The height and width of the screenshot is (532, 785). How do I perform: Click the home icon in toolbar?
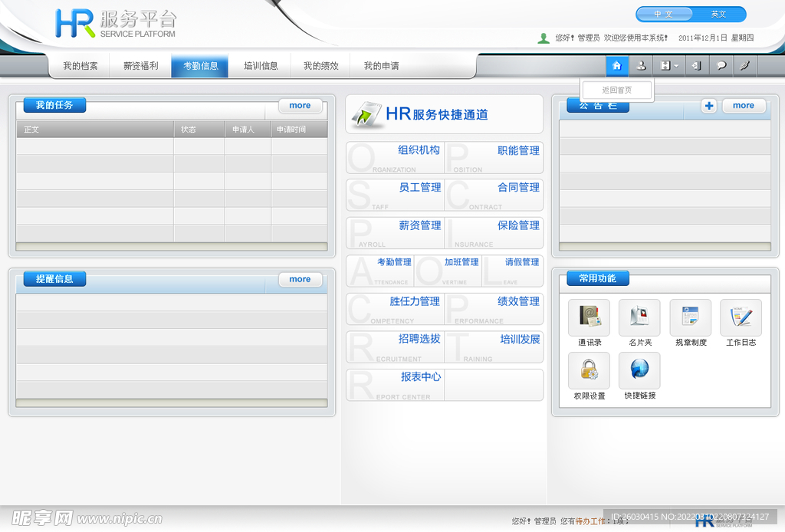tap(616, 66)
